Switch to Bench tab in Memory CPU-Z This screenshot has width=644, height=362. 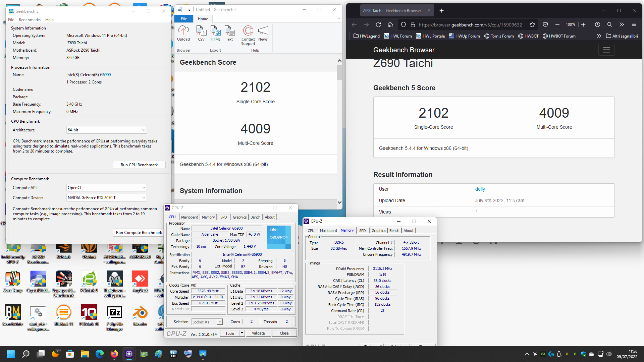tap(394, 231)
